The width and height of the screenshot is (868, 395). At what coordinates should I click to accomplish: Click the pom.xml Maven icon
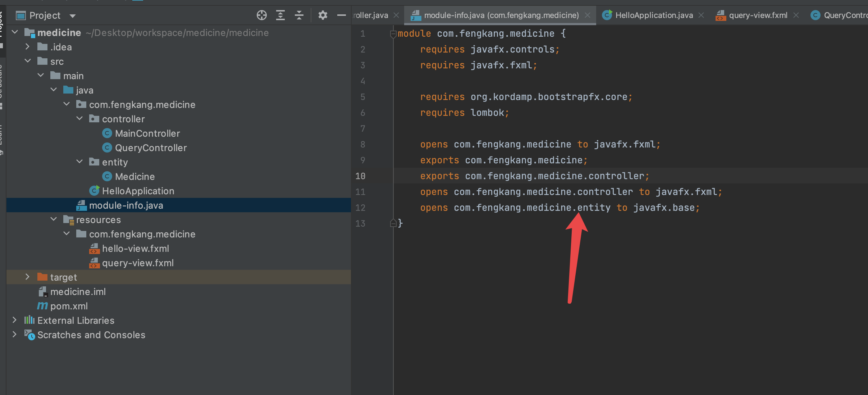[x=42, y=306]
